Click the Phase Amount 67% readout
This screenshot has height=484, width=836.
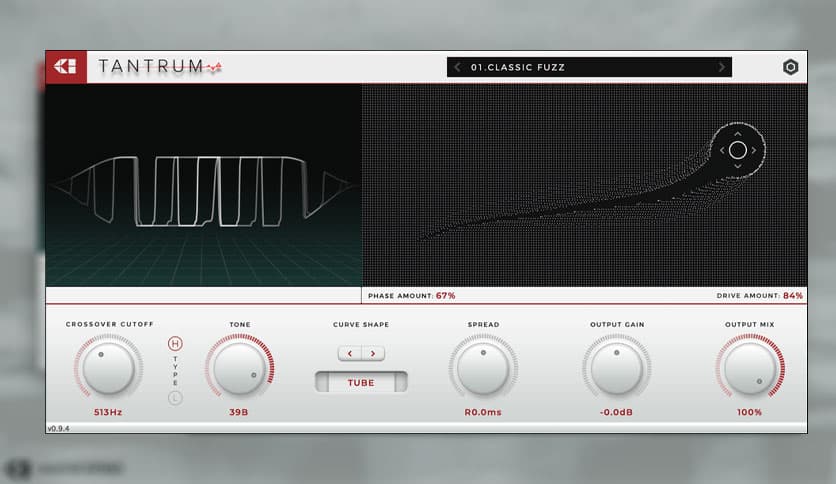coord(412,295)
